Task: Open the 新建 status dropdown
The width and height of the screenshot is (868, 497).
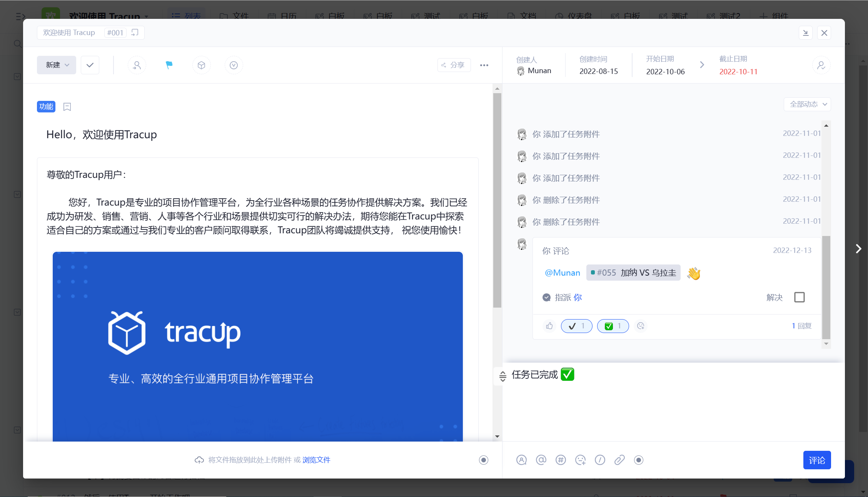Action: tap(57, 65)
